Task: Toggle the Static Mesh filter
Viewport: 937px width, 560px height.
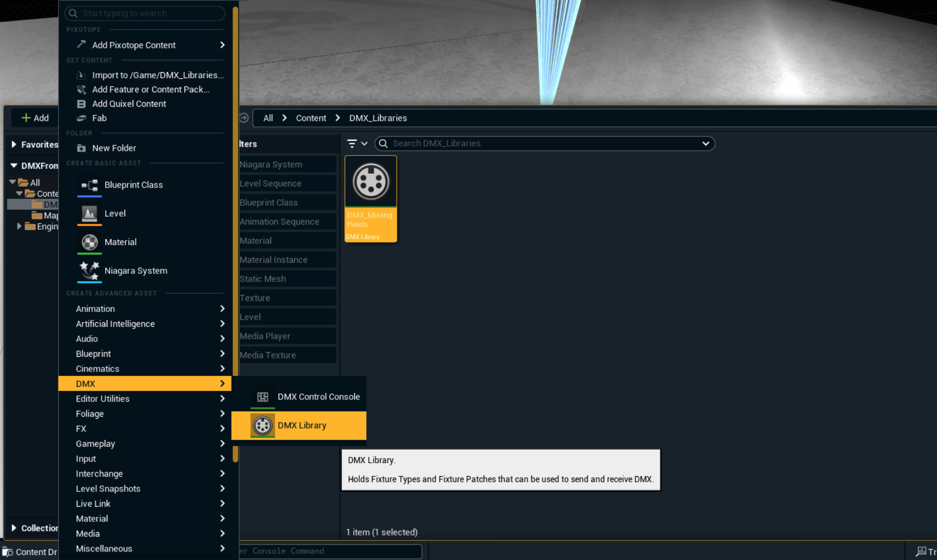Action: pyautogui.click(x=287, y=279)
